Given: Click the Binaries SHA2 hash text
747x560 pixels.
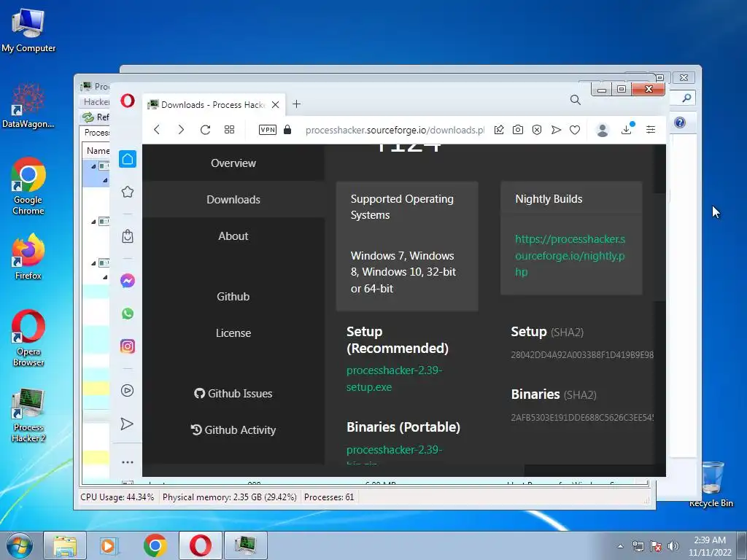Looking at the screenshot, I should [582, 418].
